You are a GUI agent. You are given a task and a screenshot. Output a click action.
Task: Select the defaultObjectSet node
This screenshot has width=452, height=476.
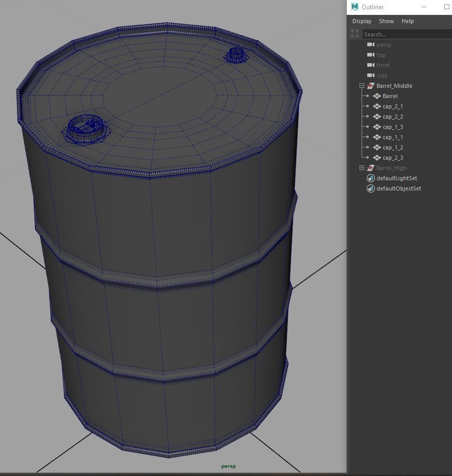(399, 188)
